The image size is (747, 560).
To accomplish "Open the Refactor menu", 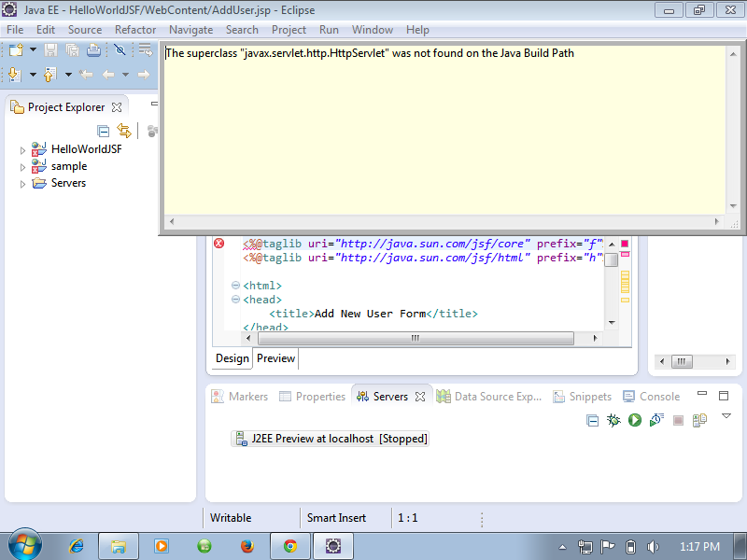I will pyautogui.click(x=135, y=30).
